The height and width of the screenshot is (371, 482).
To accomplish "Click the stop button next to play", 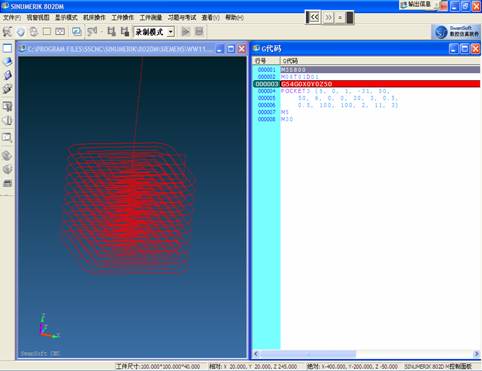I will click(x=199, y=32).
